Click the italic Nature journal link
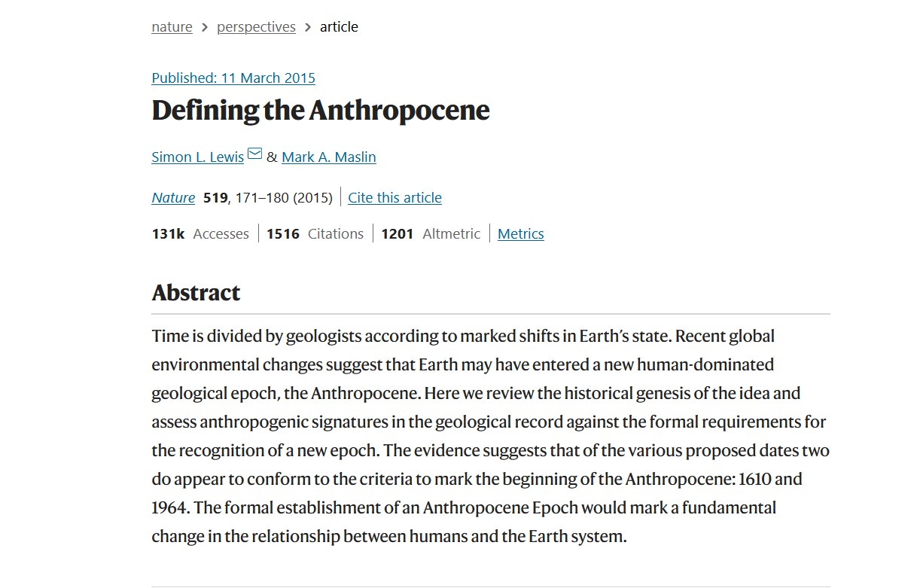 point(173,198)
